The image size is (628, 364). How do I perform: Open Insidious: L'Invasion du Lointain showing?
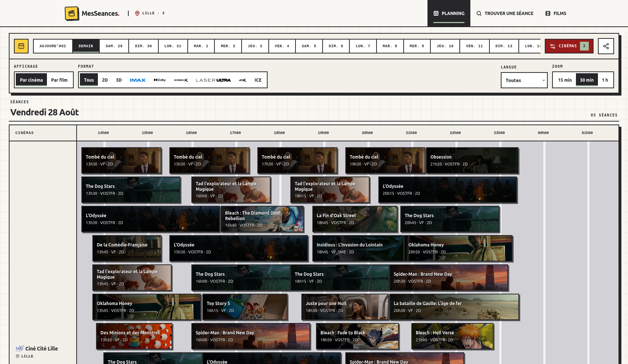pos(358,248)
